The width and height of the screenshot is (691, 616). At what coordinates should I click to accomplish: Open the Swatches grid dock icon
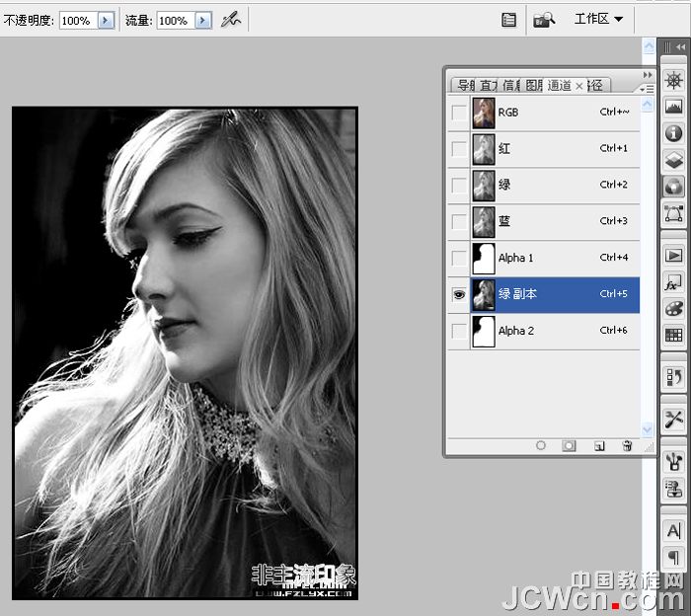click(x=674, y=336)
